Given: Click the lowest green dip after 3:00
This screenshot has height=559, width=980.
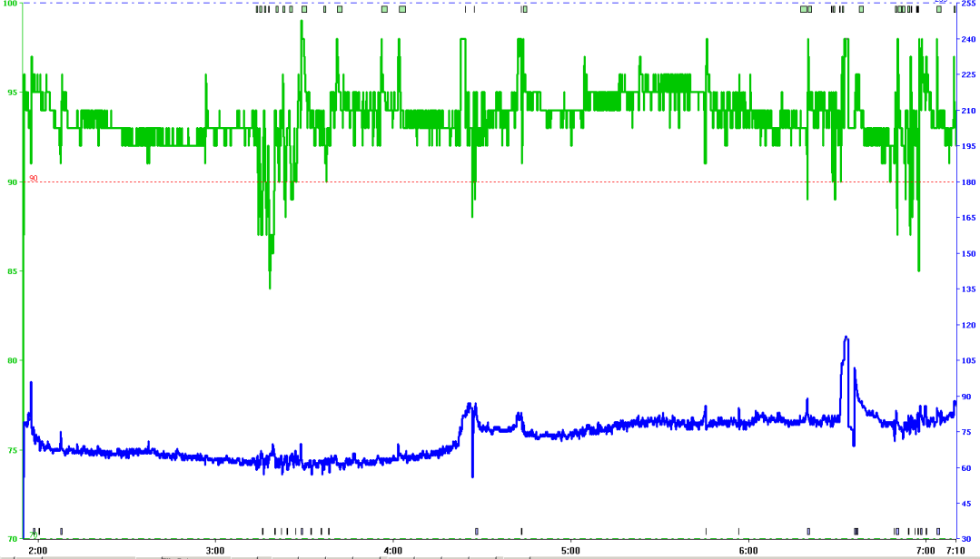Looking at the screenshot, I should click(270, 287).
